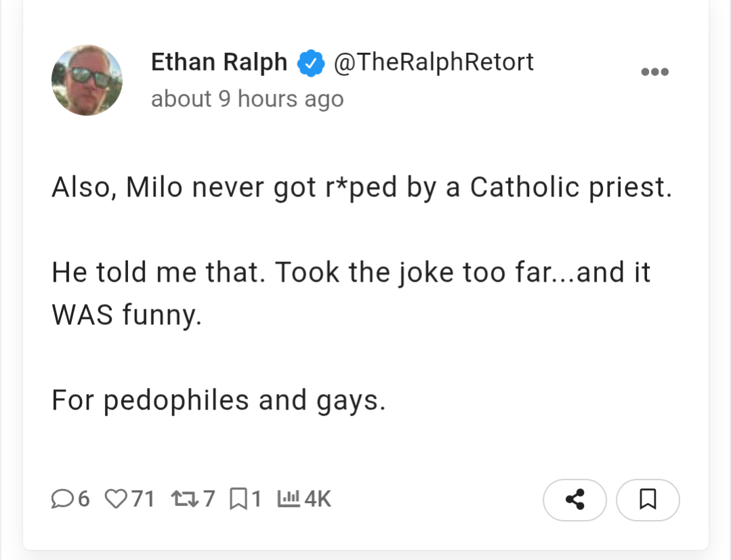Click the 6 comments count
The width and height of the screenshot is (731, 560).
coord(83,500)
